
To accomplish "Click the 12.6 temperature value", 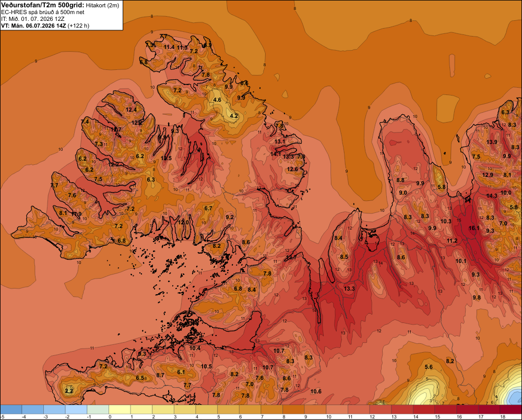I will (292, 169).
